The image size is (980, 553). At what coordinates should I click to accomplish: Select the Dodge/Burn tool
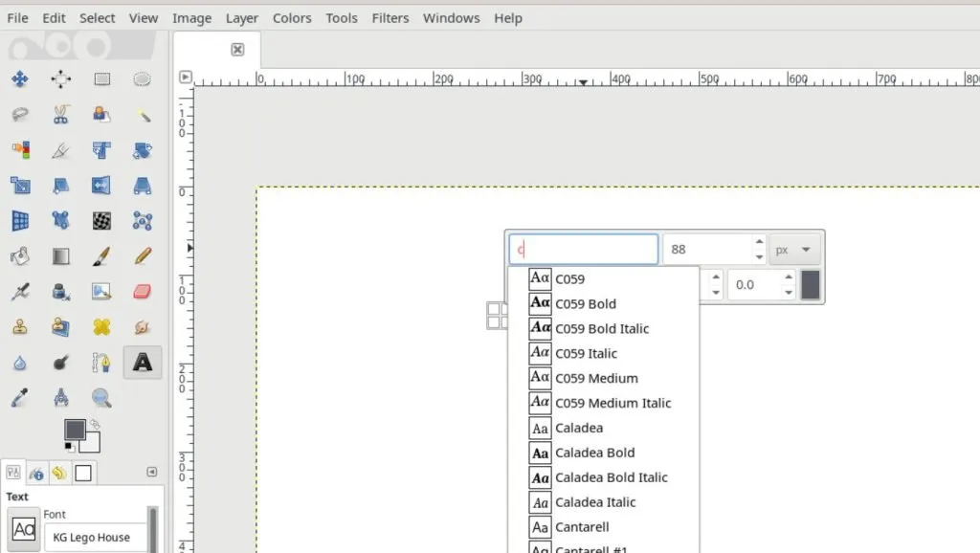click(x=60, y=363)
